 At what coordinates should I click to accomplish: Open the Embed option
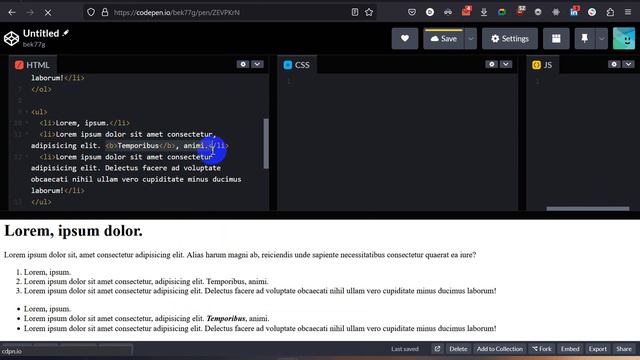(570, 349)
